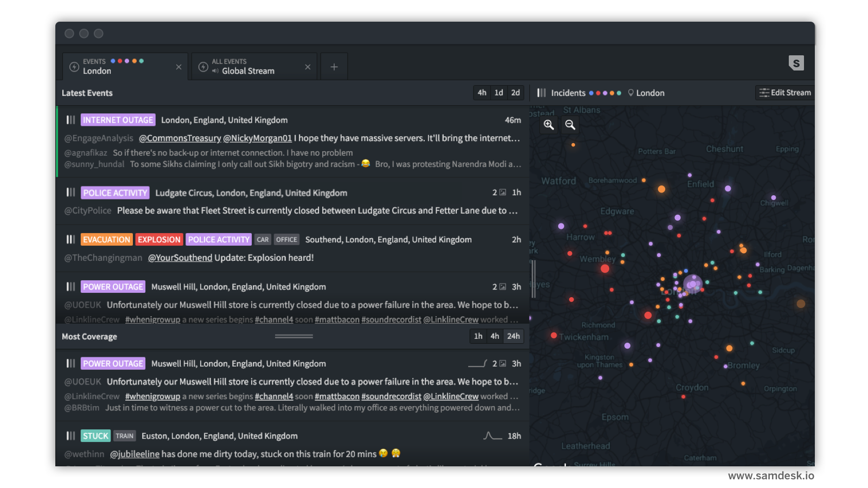Add a new stream tab
868x488 pixels.
(334, 67)
